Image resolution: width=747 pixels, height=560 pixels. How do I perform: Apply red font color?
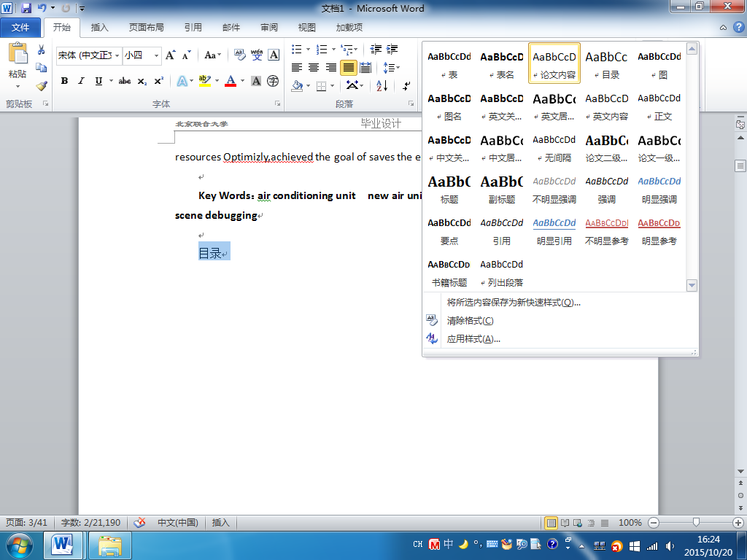point(231,81)
